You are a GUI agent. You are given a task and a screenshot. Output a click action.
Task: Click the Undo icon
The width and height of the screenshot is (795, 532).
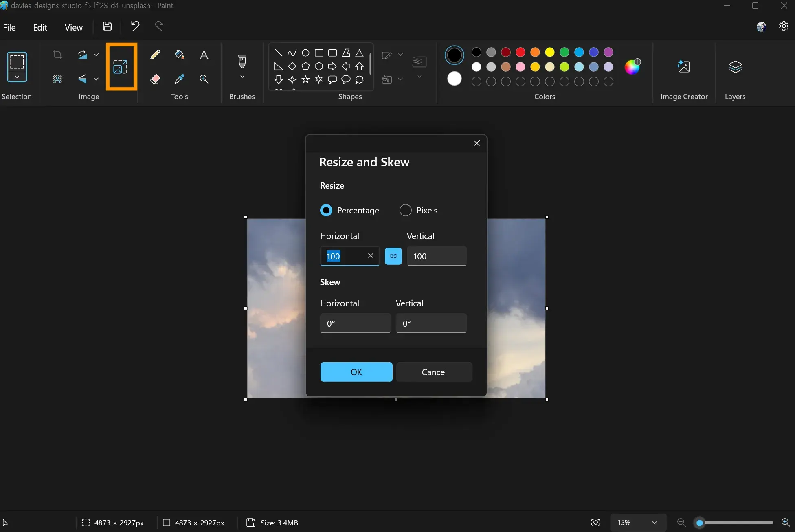click(135, 26)
